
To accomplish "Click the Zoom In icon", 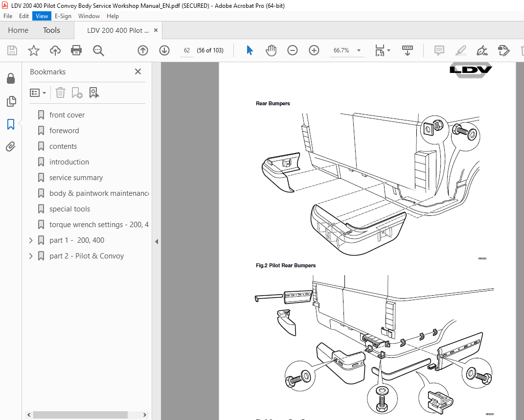I will (314, 50).
